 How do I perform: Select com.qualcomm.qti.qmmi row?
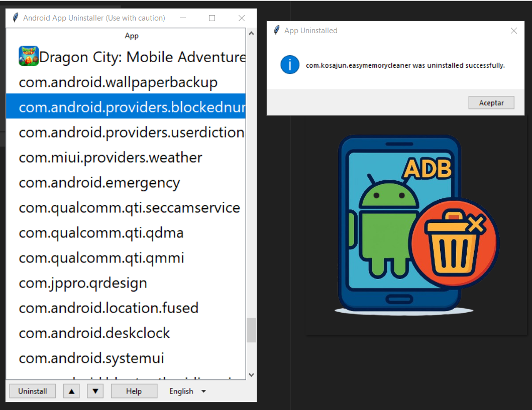[x=126, y=257]
